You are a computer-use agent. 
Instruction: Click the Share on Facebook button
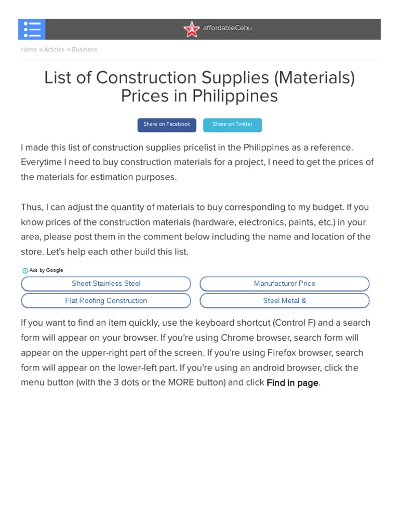pyautogui.click(x=167, y=125)
